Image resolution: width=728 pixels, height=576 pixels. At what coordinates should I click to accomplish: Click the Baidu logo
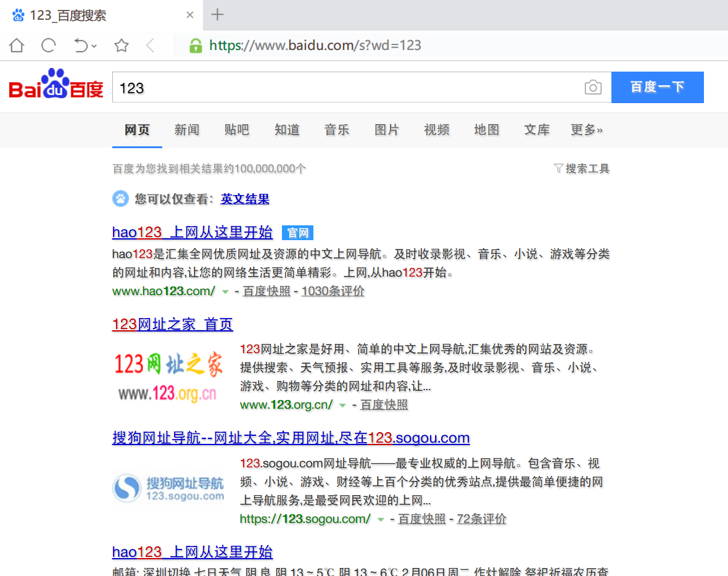56,84
